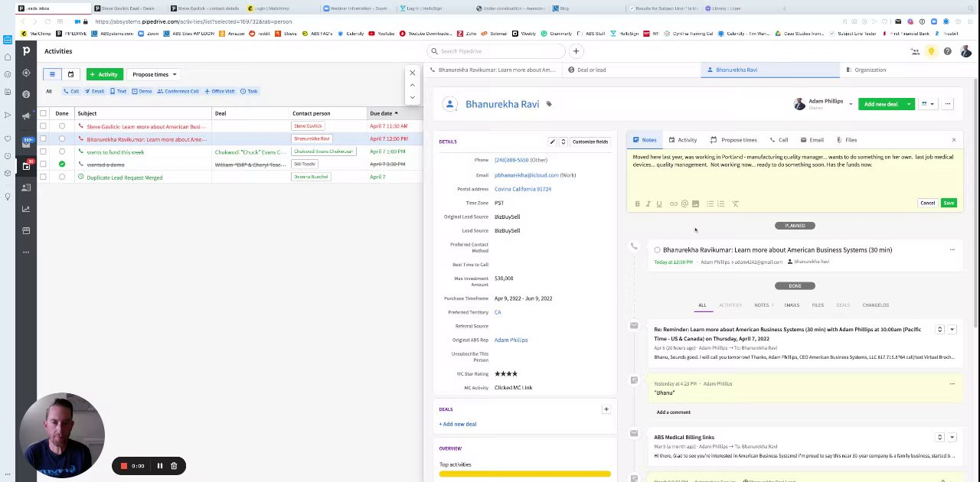The width and height of the screenshot is (980, 482).
Task: Click the Top activities yellow progress bar
Action: tap(525, 475)
